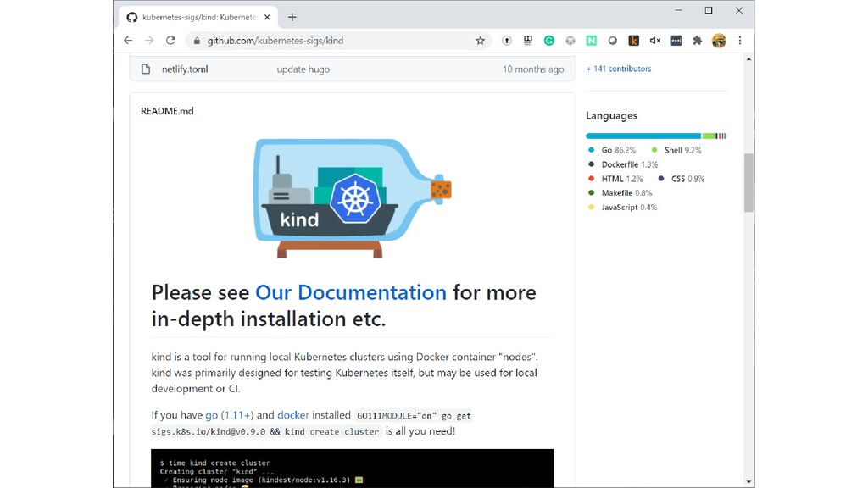The height and width of the screenshot is (488, 868).
Task: Open the '+ 141 contributors' link
Action: (618, 69)
